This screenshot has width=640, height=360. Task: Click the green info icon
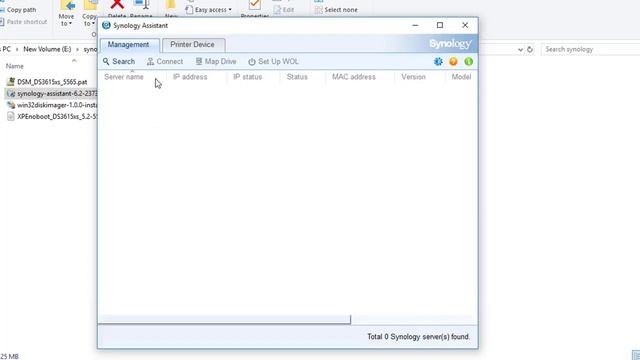tap(469, 62)
